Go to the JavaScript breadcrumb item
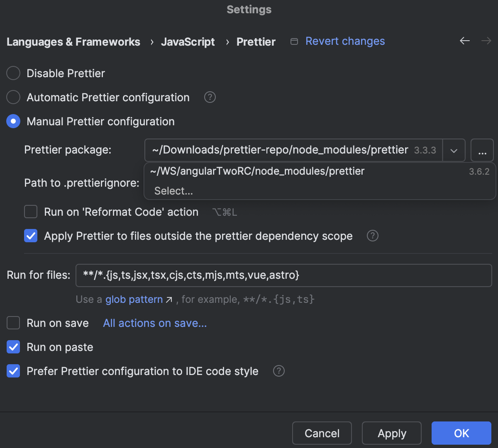 [188, 41]
